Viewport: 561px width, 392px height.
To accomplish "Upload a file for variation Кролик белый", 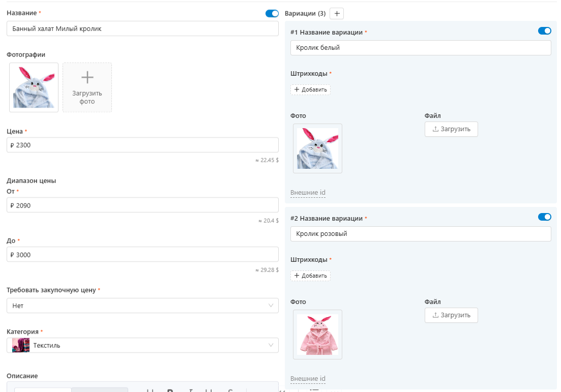I will tap(451, 129).
